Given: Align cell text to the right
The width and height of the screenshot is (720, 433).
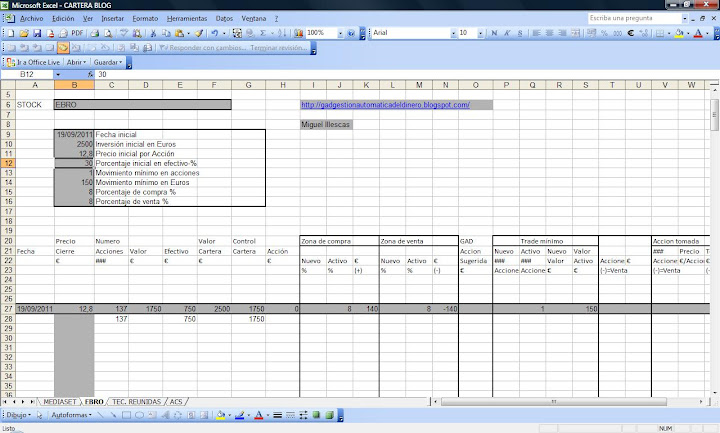Looking at the screenshot, I should click(562, 33).
